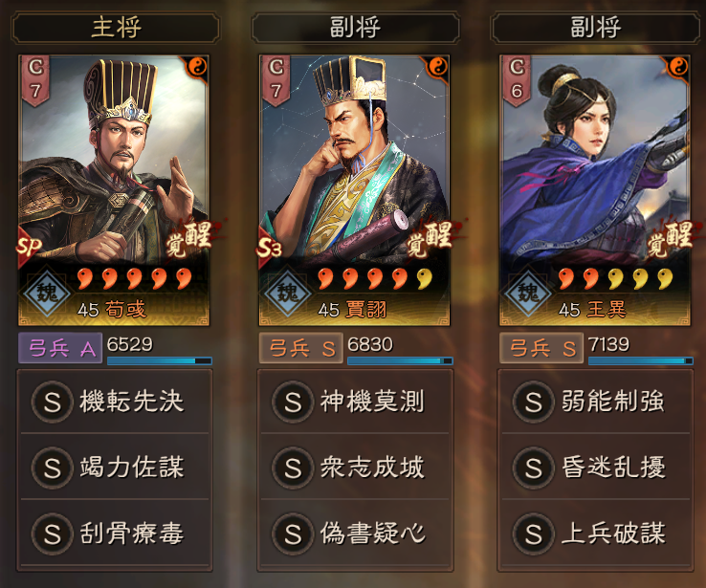The image size is (706, 588).
Task: Tap the SP badge on 荀彧's portrait
Action: pos(29,246)
